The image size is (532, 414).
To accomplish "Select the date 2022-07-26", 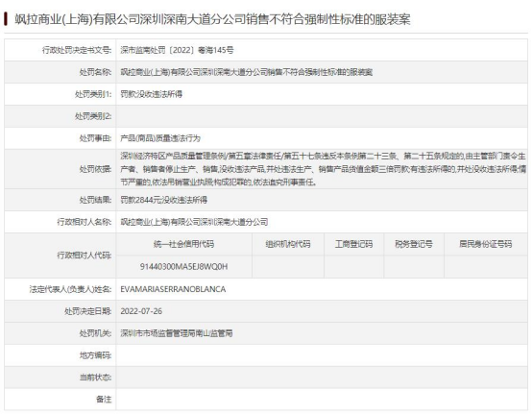I will [x=141, y=311].
